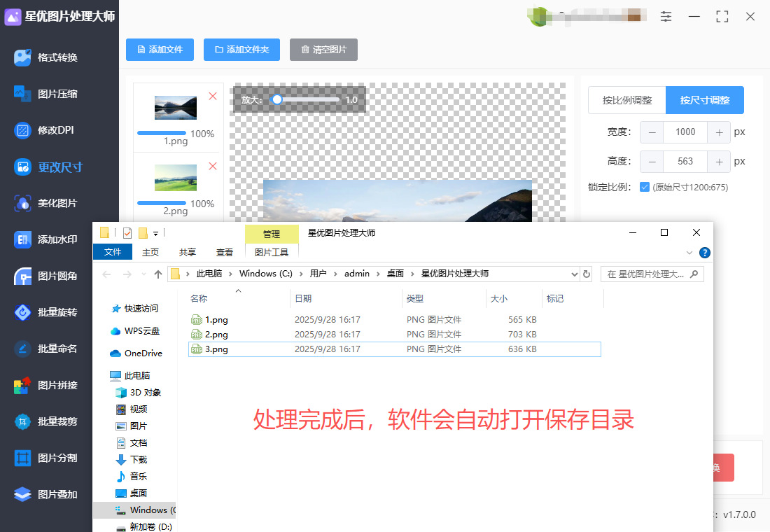Click the new folder icon in Explorer title bar
The height and width of the screenshot is (532, 770).
[x=143, y=233]
